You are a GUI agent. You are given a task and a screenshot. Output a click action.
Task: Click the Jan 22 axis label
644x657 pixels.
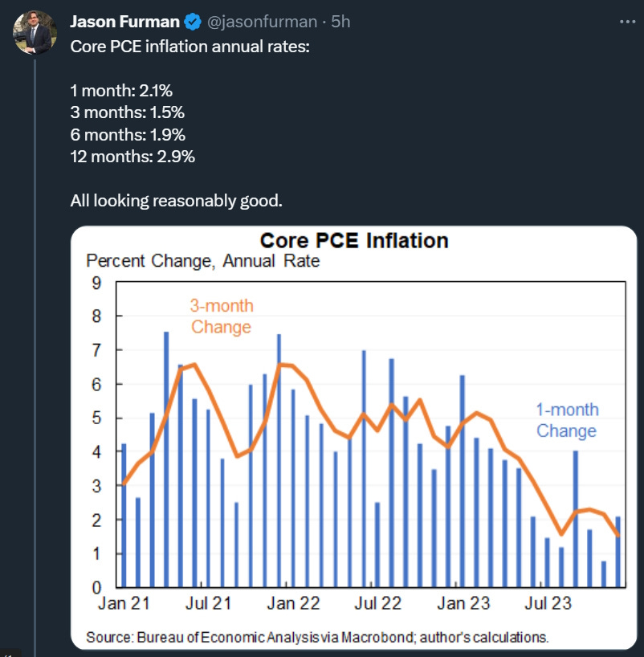[293, 603]
